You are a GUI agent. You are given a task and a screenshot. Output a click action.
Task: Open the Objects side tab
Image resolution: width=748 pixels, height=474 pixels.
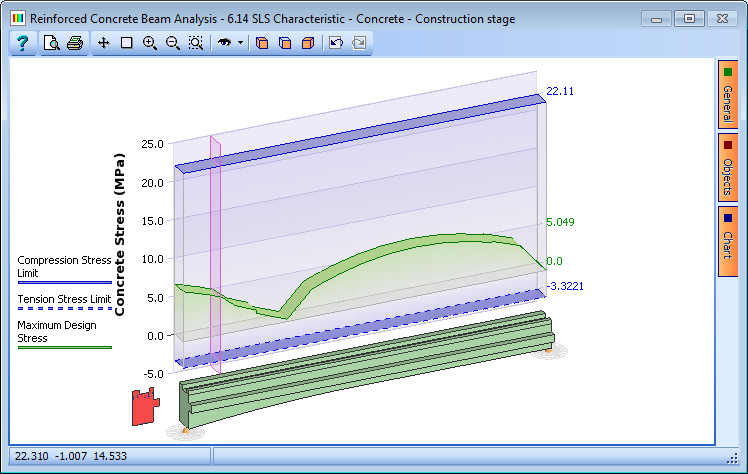727,167
